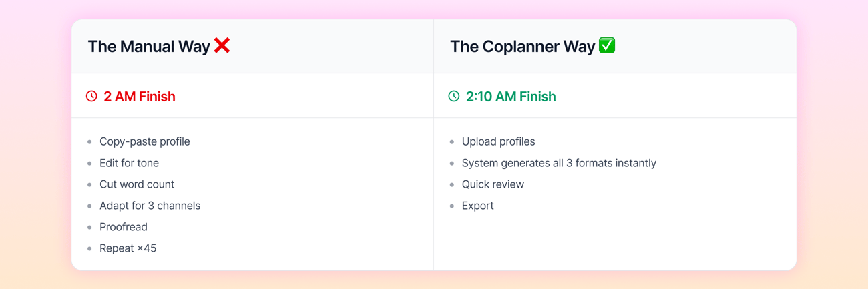Select the Edit for tone item
Viewport: 868px width, 289px height.
(129, 163)
